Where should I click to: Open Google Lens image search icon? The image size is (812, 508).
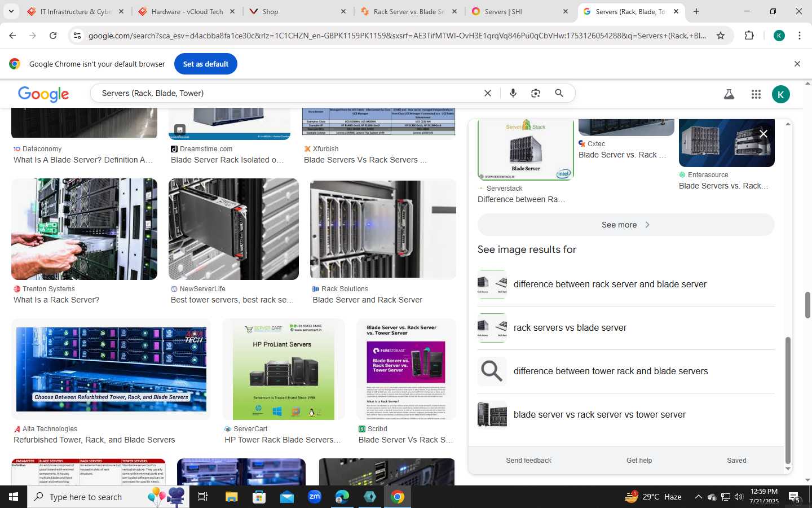(536, 93)
